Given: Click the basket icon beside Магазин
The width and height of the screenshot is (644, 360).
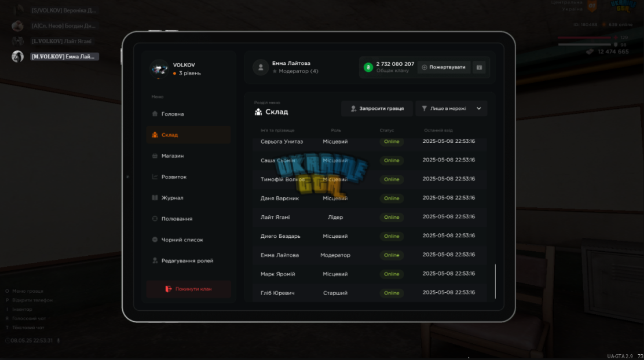Looking at the screenshot, I should pyautogui.click(x=155, y=156).
